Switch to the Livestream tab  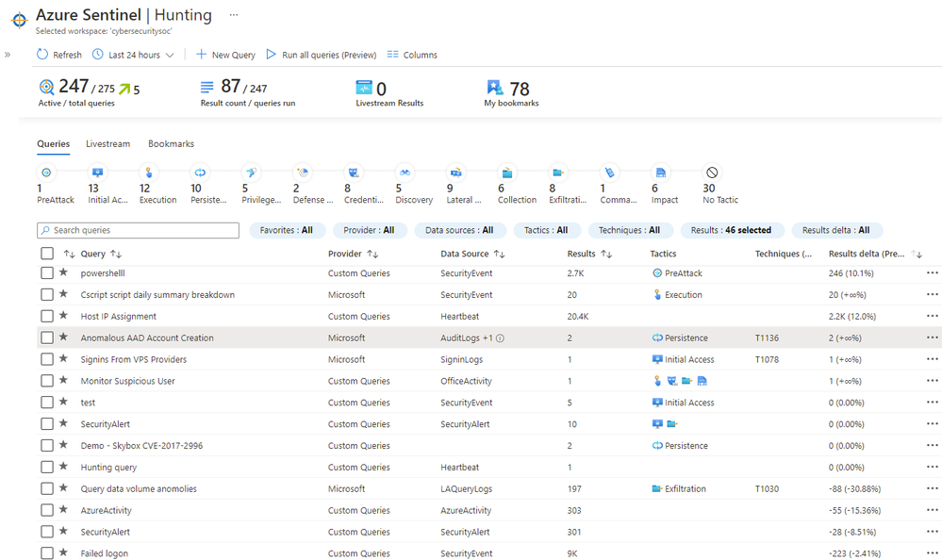click(x=107, y=143)
